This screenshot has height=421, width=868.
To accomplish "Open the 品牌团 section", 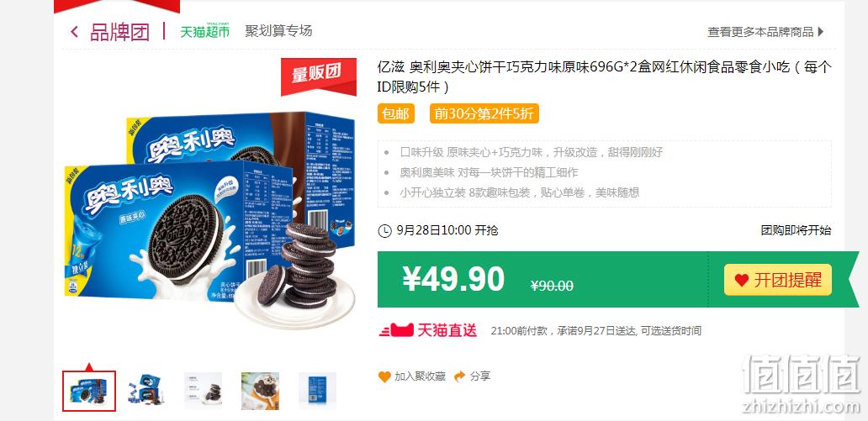I will pyautogui.click(x=119, y=32).
